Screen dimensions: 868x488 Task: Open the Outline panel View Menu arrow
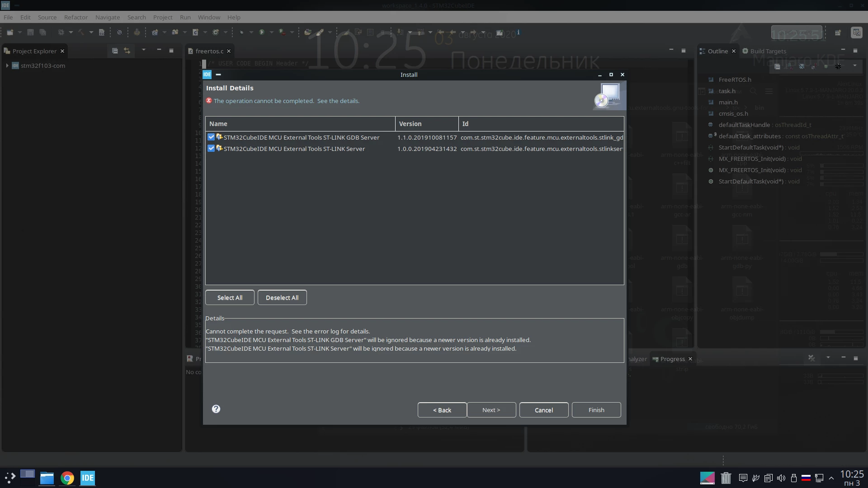[855, 66]
